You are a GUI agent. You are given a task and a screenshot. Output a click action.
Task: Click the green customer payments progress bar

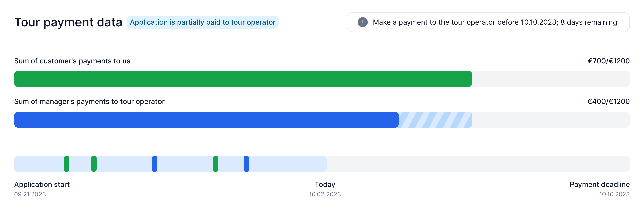(243, 79)
